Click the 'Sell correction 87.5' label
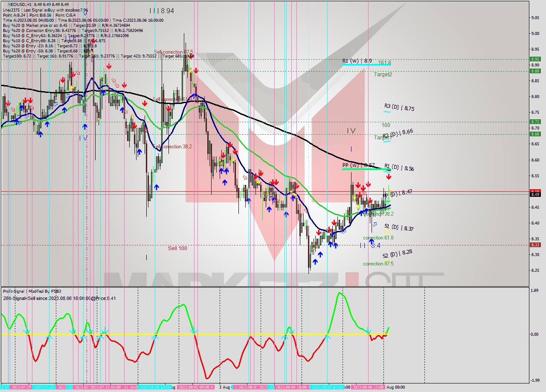546x392 pixels. coord(173,52)
